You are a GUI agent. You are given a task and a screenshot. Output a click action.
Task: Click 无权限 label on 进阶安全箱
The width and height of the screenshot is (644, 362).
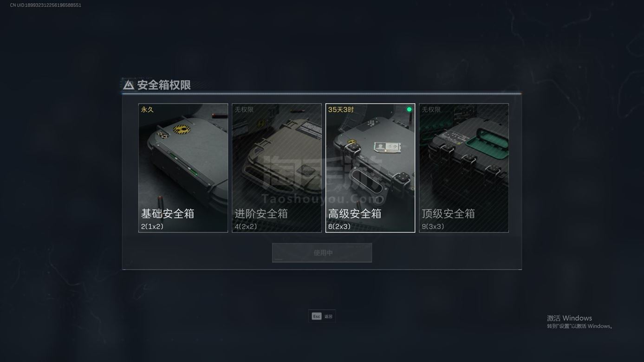(x=244, y=110)
